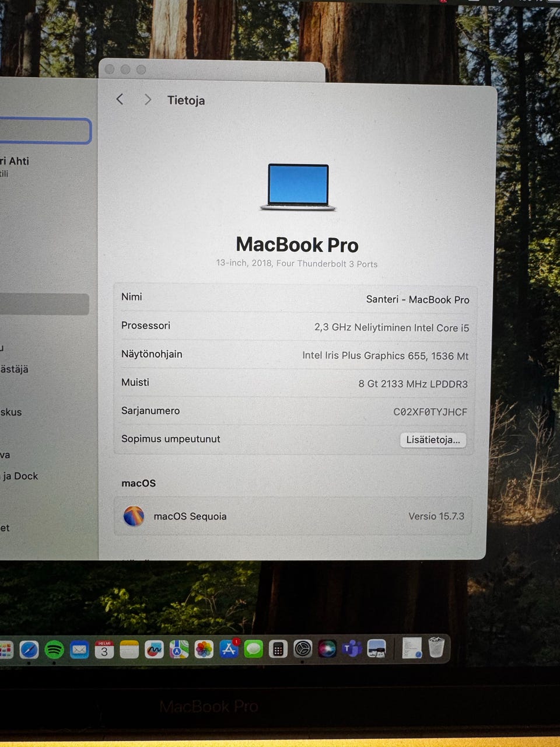Click '13-inch, 2018, Four Thunderbolt 3 Ports'
560x747 pixels.
[x=297, y=263]
